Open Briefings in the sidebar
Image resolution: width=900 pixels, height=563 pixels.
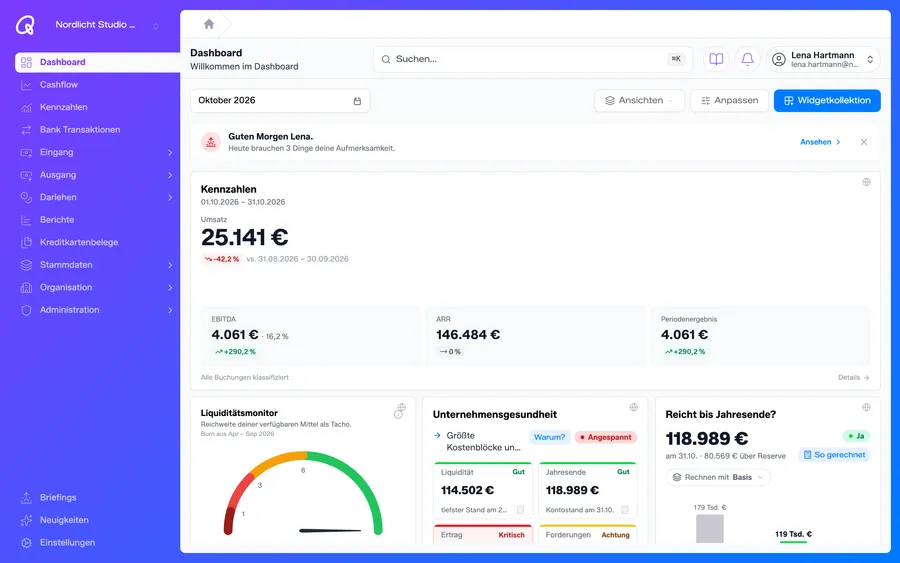pos(97,498)
